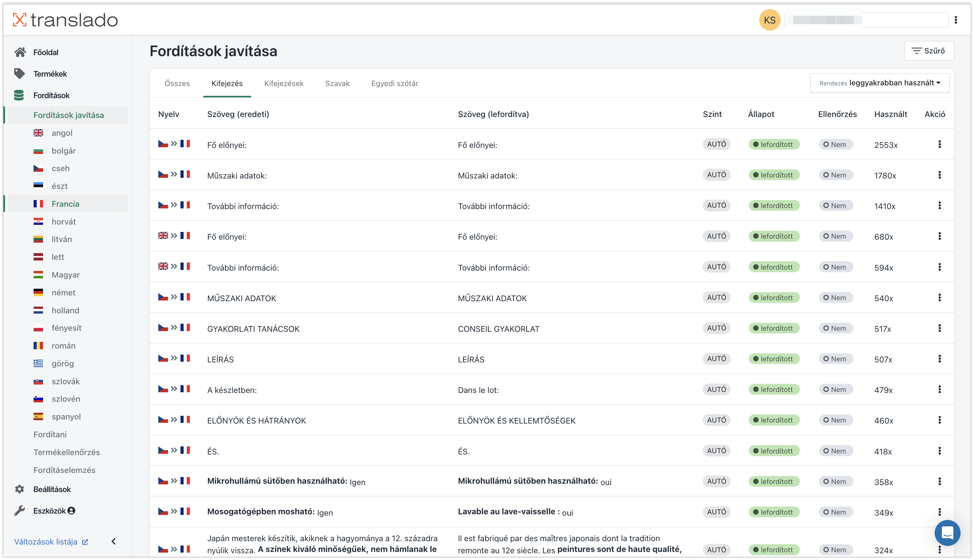This screenshot has height=560, width=974.
Task: Open actions menu for 1410x row
Action: tap(939, 206)
